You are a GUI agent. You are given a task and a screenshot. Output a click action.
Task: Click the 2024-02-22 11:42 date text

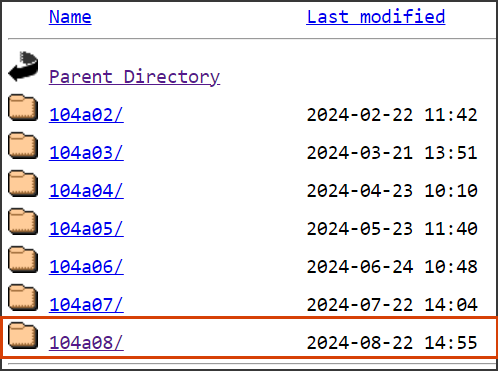392,115
